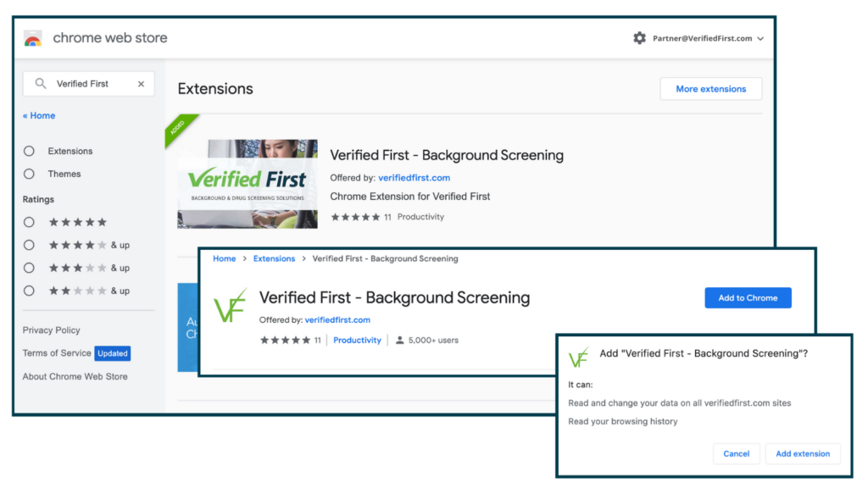Select the Themes filter radio button
Image resolution: width=868 pixels, height=488 pixels.
coord(29,174)
